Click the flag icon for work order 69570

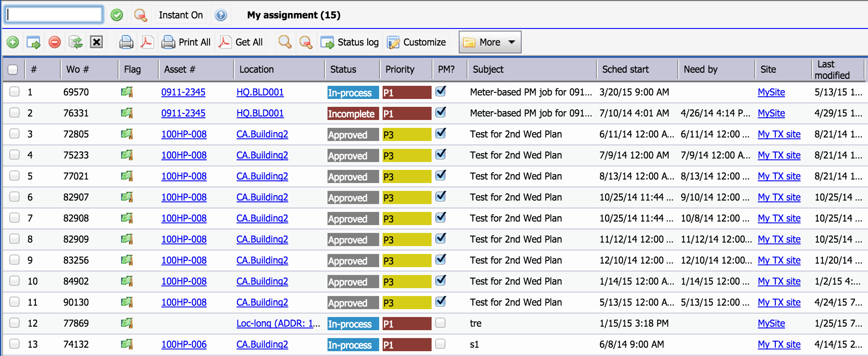(127, 92)
